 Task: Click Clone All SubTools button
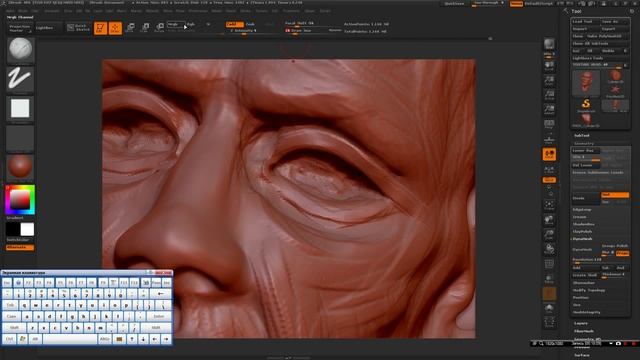(600, 43)
